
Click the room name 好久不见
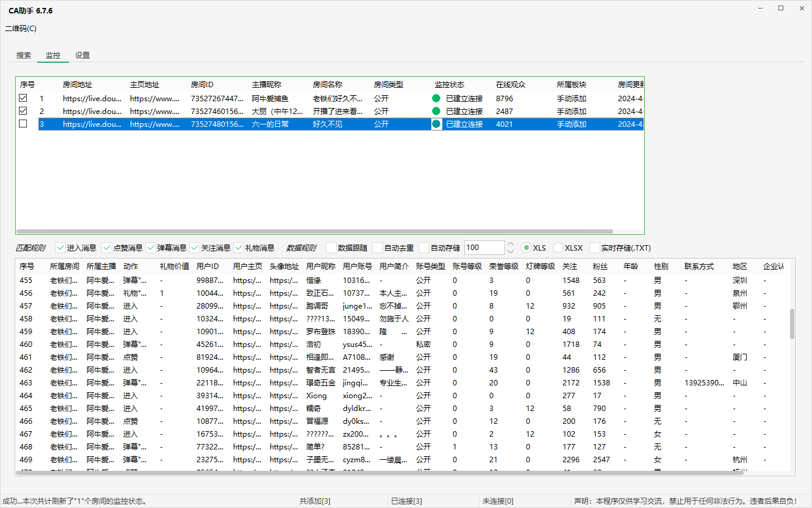tap(328, 124)
